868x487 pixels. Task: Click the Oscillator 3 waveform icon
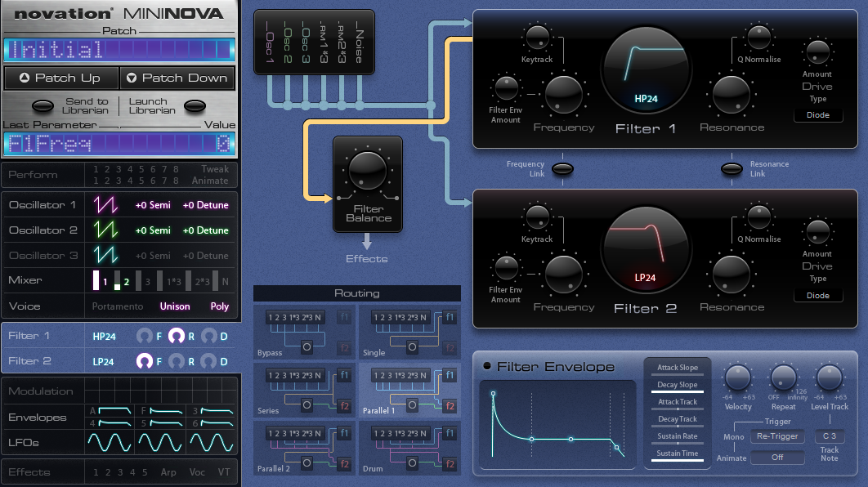point(105,255)
